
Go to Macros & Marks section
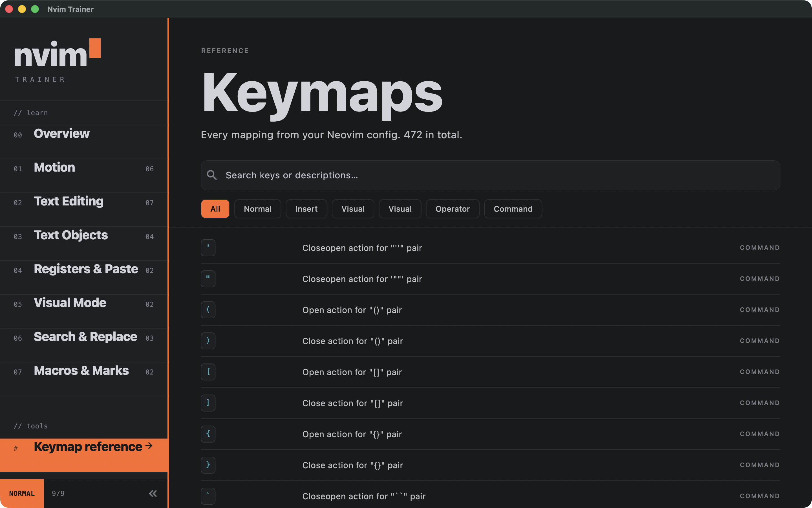tap(83, 379)
